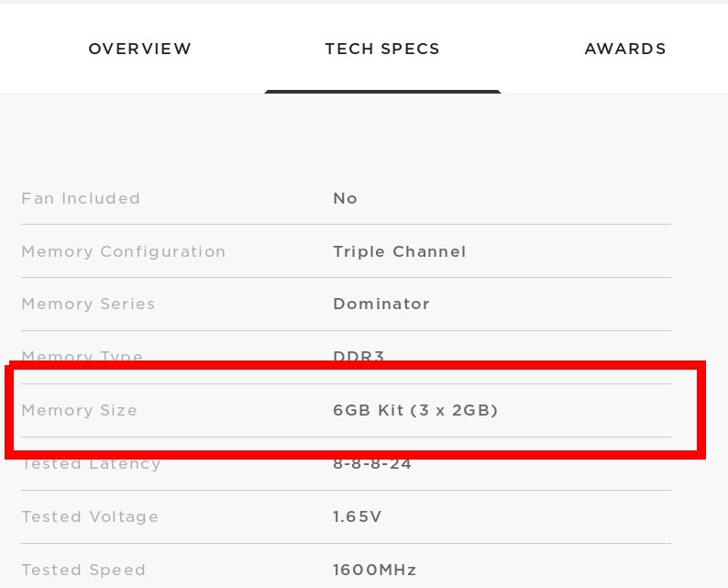
Task: Click the Memory Type label
Action: pyautogui.click(x=83, y=356)
